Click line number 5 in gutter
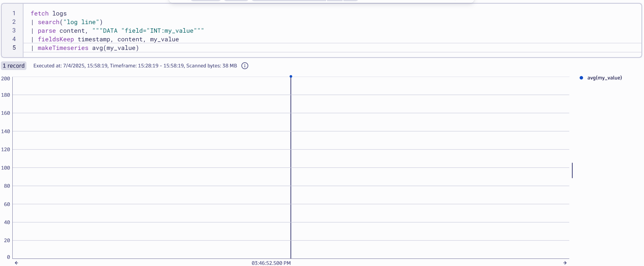This screenshot has width=644, height=266. (14, 48)
